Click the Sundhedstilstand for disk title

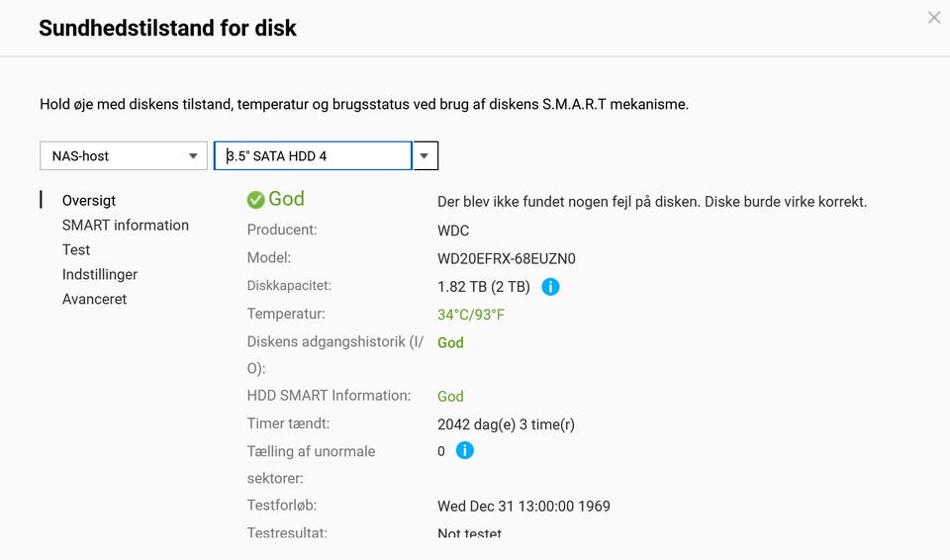tap(167, 28)
